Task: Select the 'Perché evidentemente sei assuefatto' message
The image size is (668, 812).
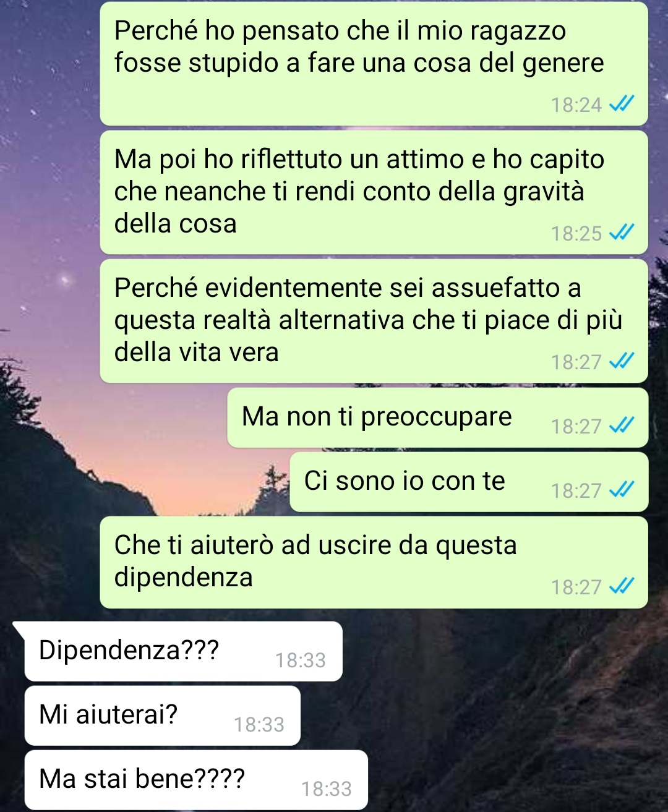Action: click(x=374, y=321)
